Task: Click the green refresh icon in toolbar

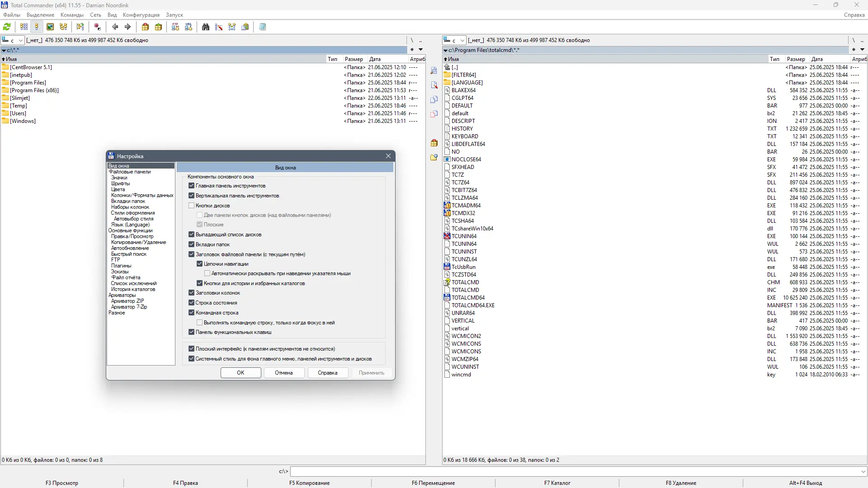Action: [7, 27]
